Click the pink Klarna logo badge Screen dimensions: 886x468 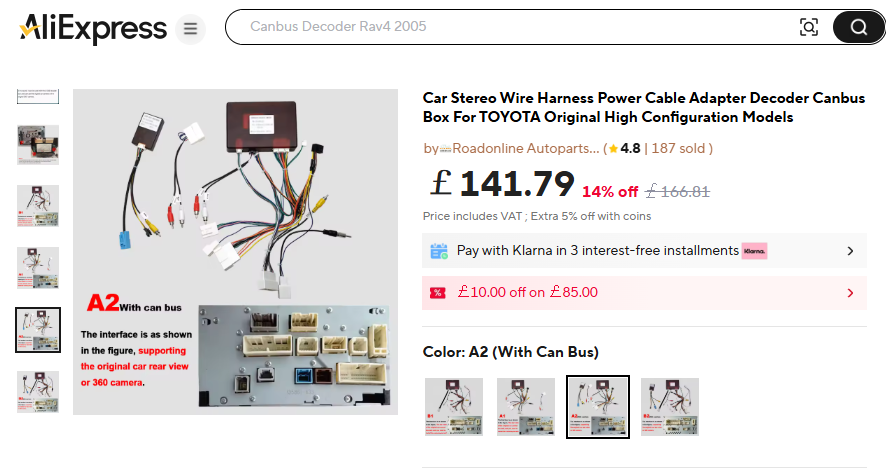pos(754,251)
